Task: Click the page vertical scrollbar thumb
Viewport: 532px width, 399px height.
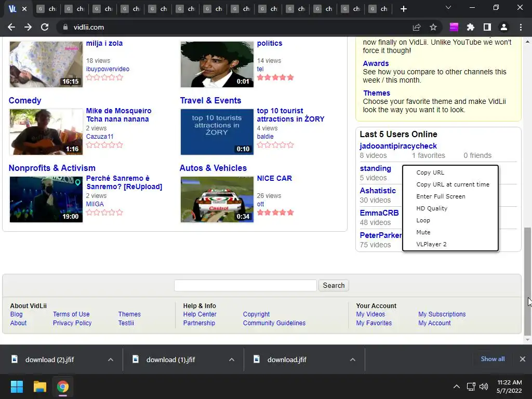Action: (x=527, y=281)
